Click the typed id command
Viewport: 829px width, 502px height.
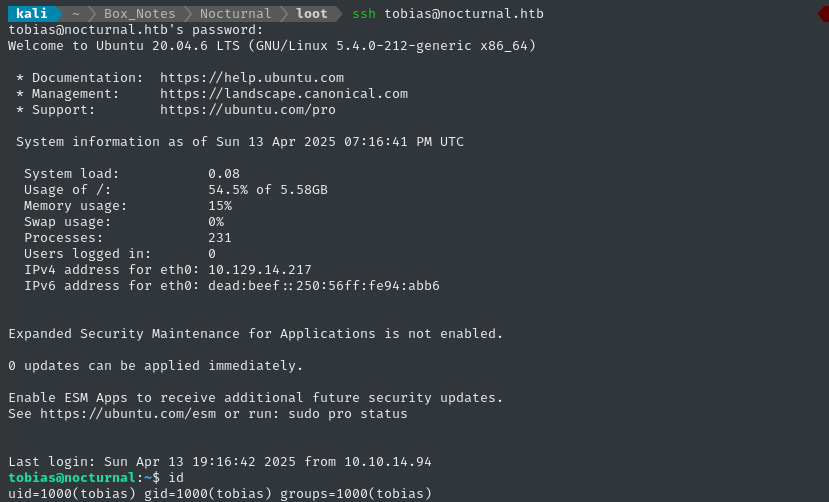tap(177, 478)
